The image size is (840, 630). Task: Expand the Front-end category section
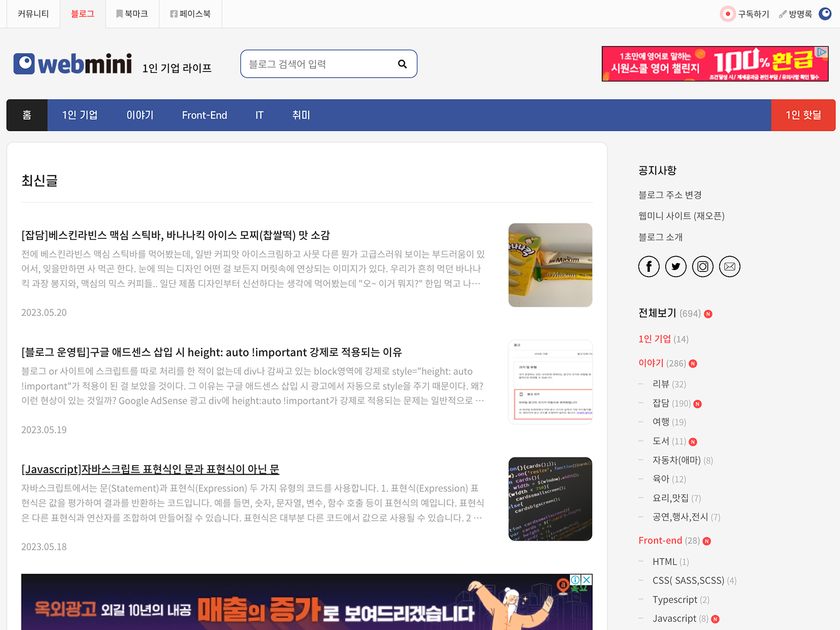659,540
